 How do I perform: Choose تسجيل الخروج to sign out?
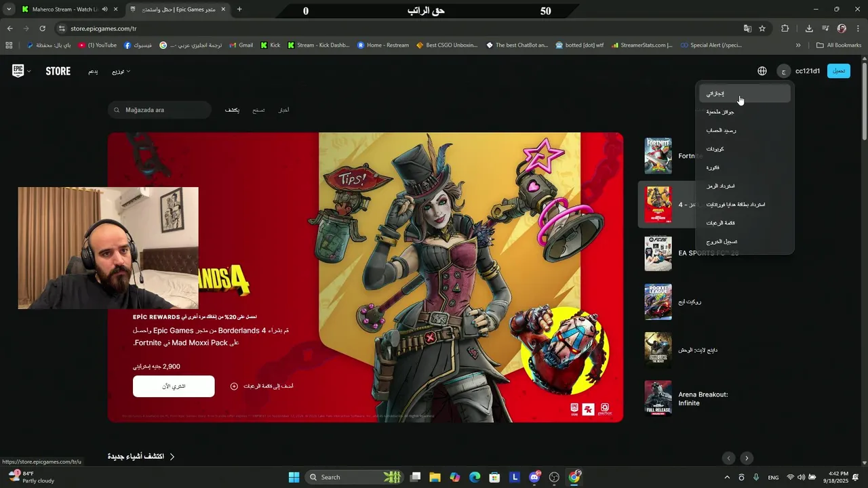tap(745, 241)
